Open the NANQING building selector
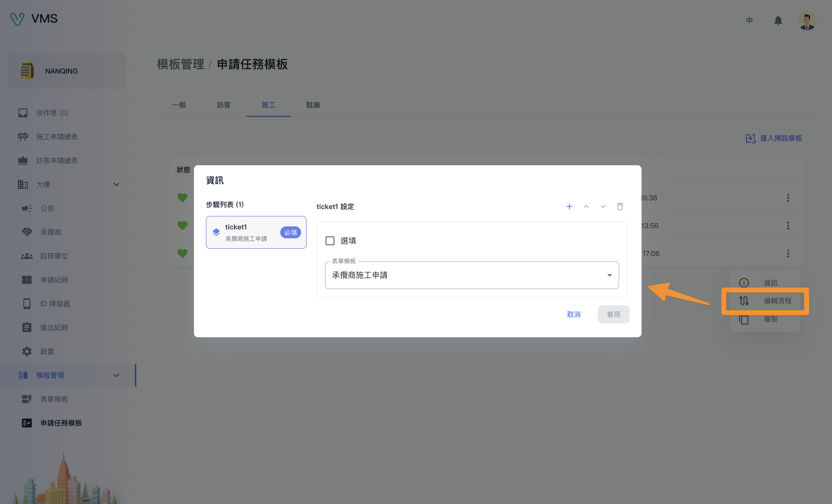Image resolution: width=832 pixels, height=504 pixels. [67, 71]
